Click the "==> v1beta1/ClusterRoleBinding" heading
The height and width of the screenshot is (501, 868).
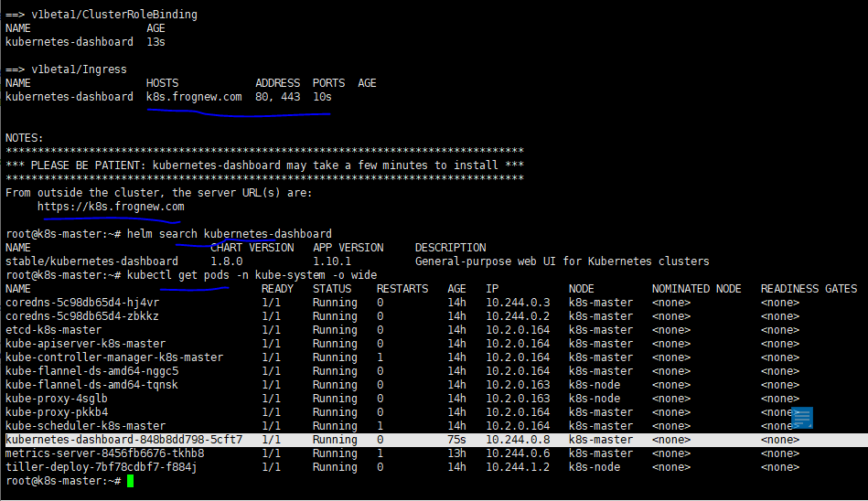(x=102, y=15)
